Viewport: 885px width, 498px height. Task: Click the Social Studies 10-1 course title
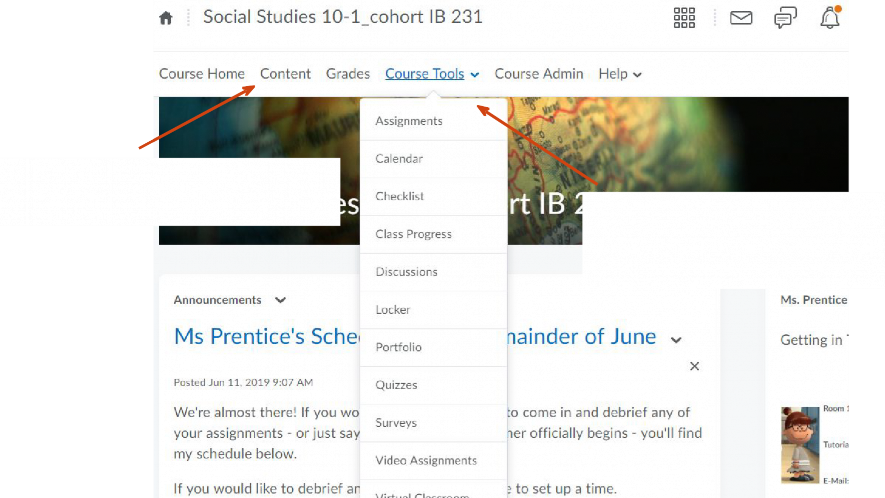[x=343, y=17]
